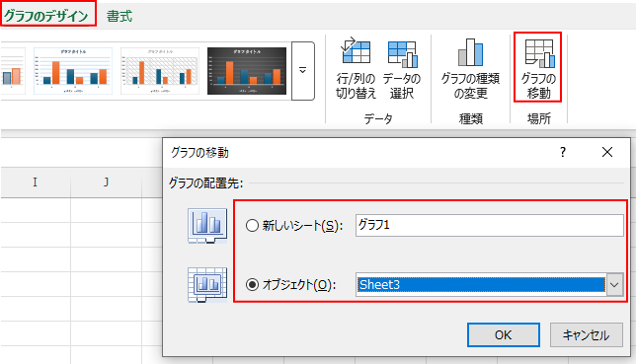
Task: Select the 新しいシート radio button
Action: pos(252,225)
